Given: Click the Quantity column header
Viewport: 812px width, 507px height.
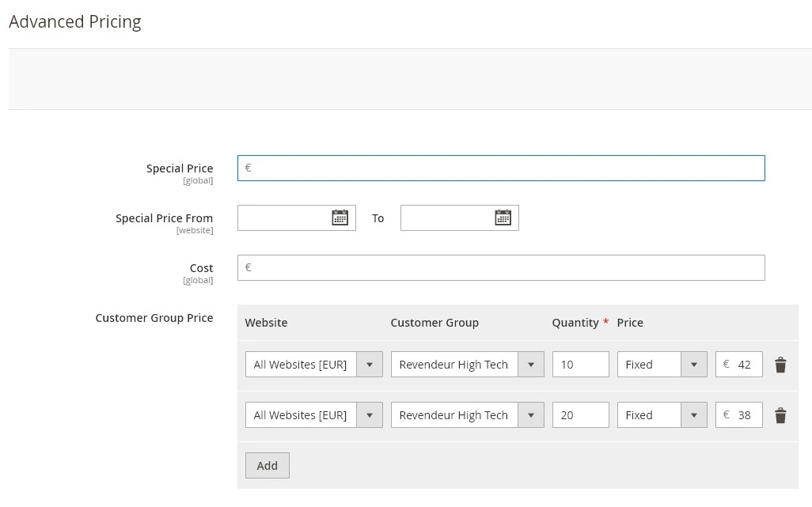Looking at the screenshot, I should [575, 322].
